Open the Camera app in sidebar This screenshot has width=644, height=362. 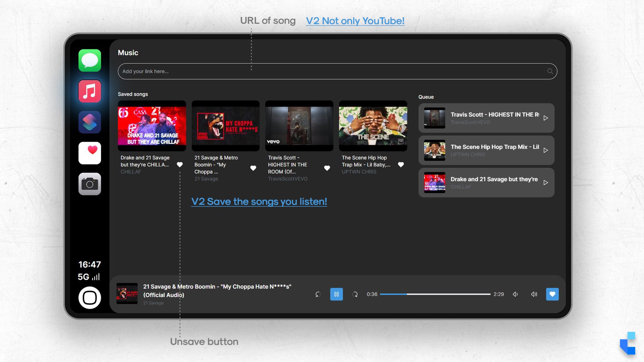point(90,184)
